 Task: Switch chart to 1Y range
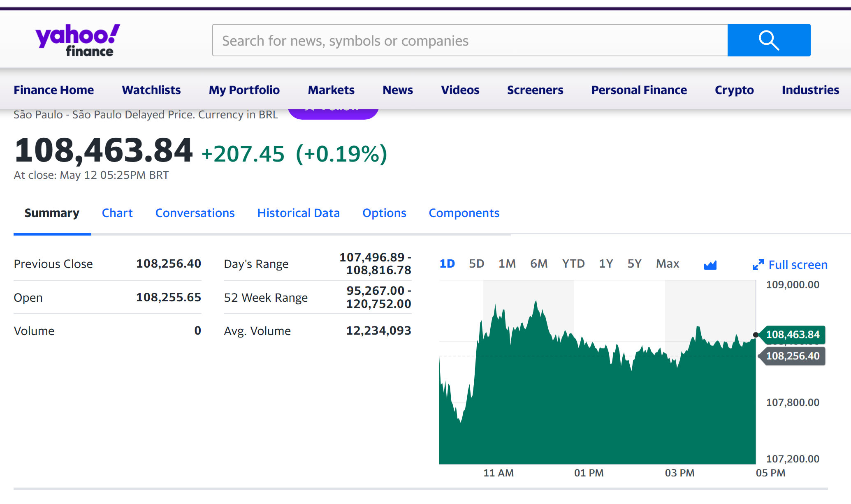(x=606, y=264)
